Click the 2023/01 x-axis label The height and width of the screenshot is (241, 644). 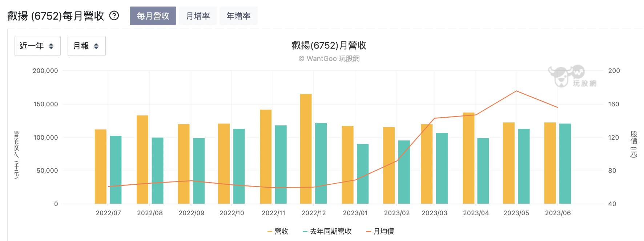355,213
